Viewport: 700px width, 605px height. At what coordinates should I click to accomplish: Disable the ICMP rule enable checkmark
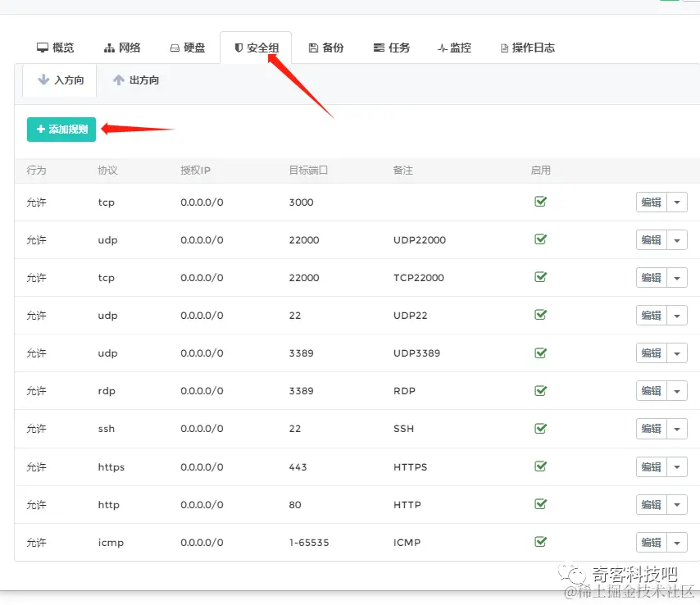(539, 543)
